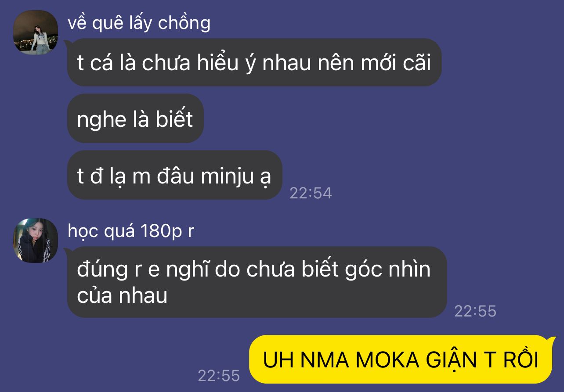Tap the "t đ lạ m đâu minju ạ" bubble
This screenshot has width=564, height=392.
[x=174, y=175]
